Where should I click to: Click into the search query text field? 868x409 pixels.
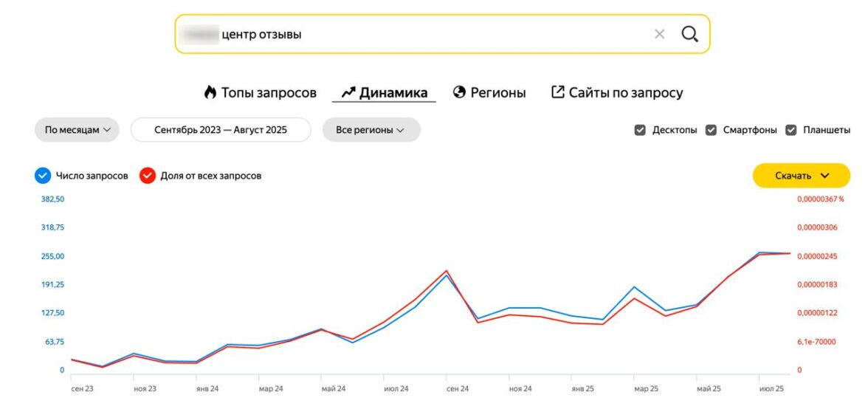428,34
